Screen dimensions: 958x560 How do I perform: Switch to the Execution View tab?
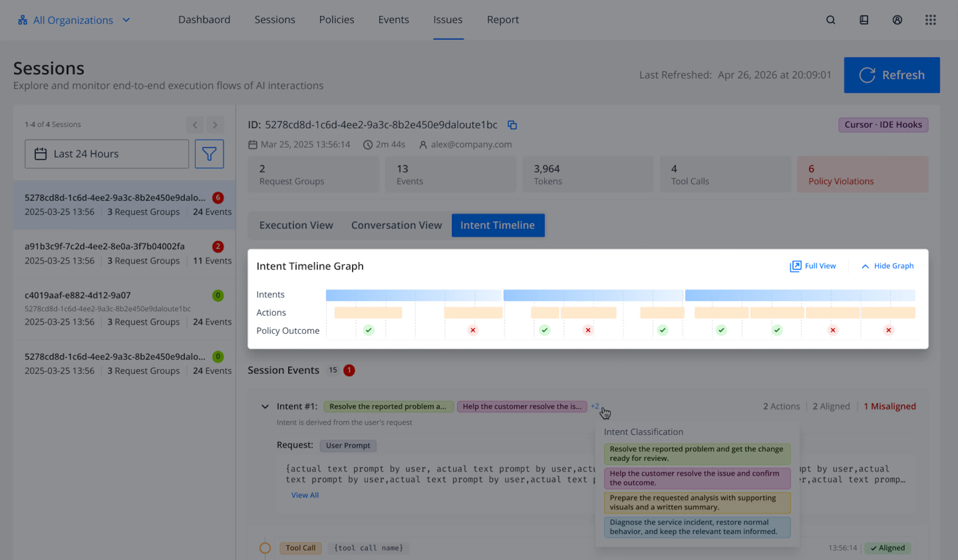tap(296, 225)
